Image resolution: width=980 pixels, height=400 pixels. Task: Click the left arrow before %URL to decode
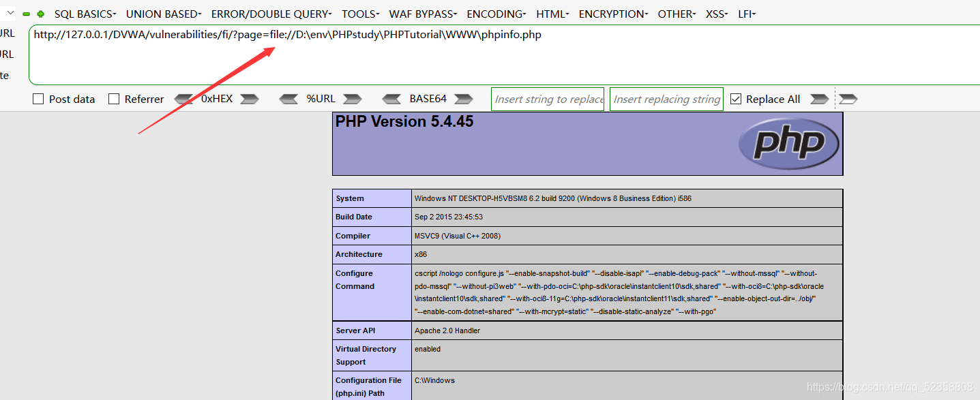point(289,99)
